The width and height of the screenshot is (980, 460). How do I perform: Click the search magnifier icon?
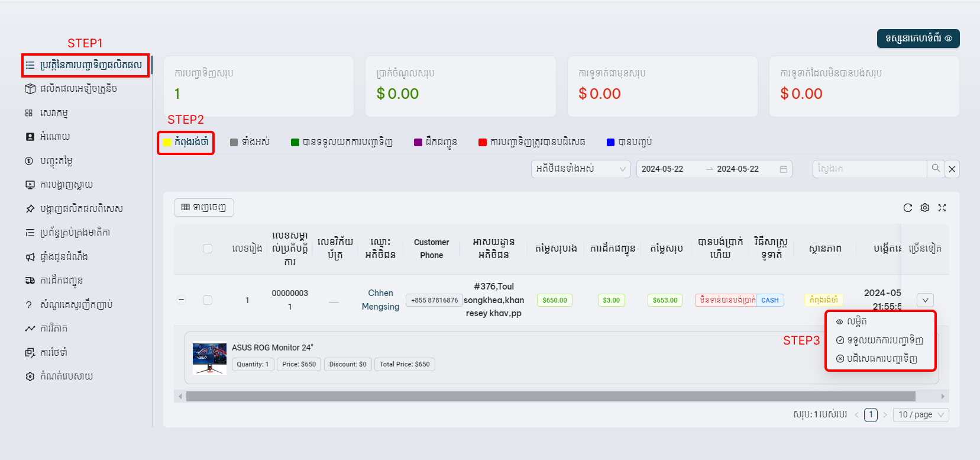pos(936,169)
